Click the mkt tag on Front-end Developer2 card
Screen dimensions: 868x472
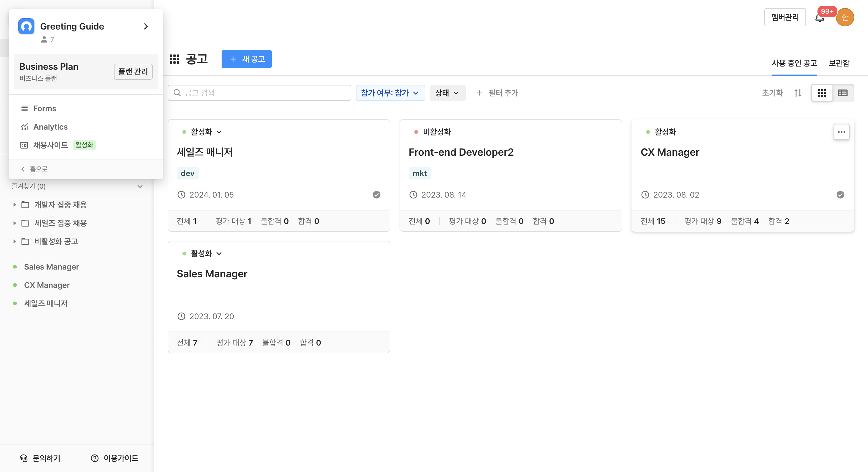coord(420,173)
